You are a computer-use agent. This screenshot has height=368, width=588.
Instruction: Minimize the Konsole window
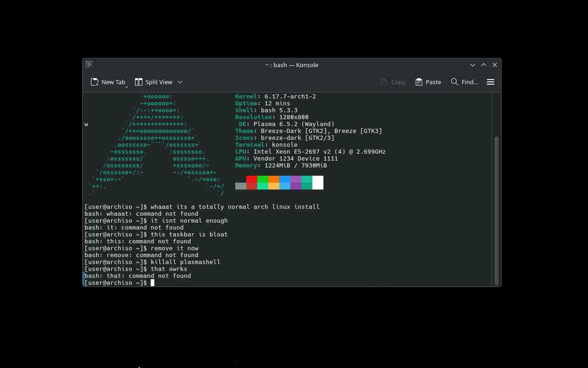(473, 65)
